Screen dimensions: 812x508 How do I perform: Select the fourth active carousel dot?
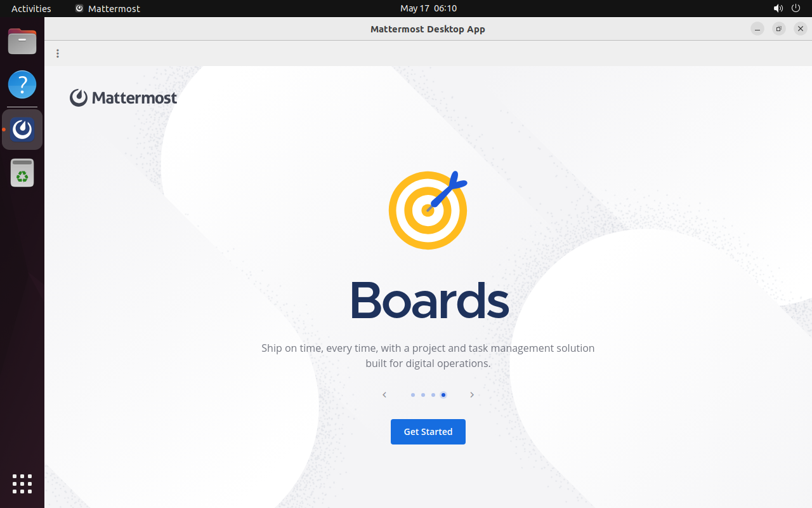point(443,395)
